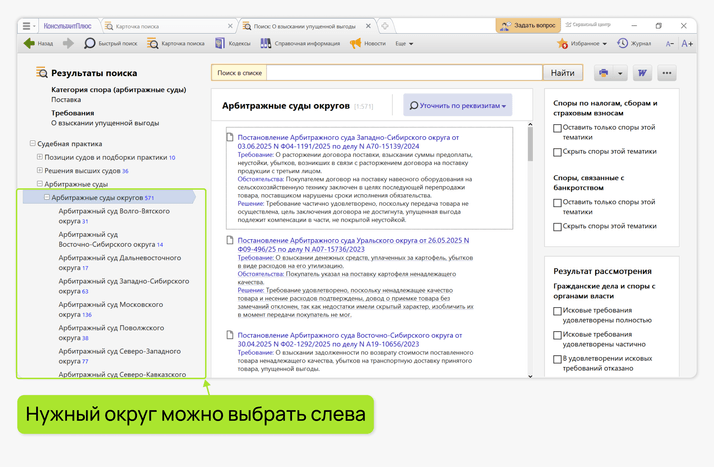
Task: Expand Позиции судов и подборки практики
Action: [40, 157]
